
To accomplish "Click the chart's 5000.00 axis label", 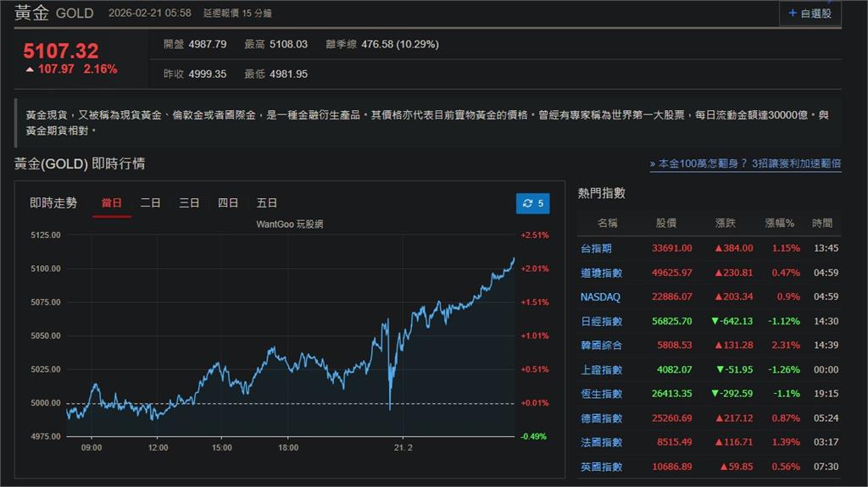I will coord(46,403).
